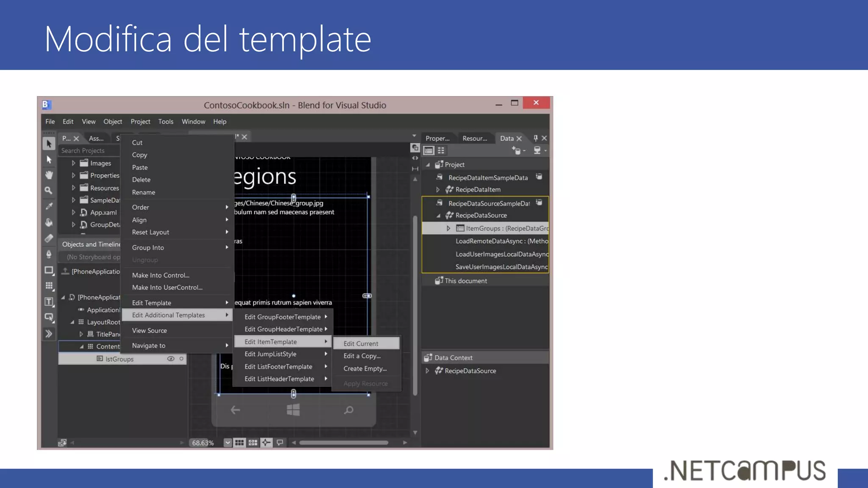Select the TextBlock tool
This screenshot has height=488, width=868.
49,302
